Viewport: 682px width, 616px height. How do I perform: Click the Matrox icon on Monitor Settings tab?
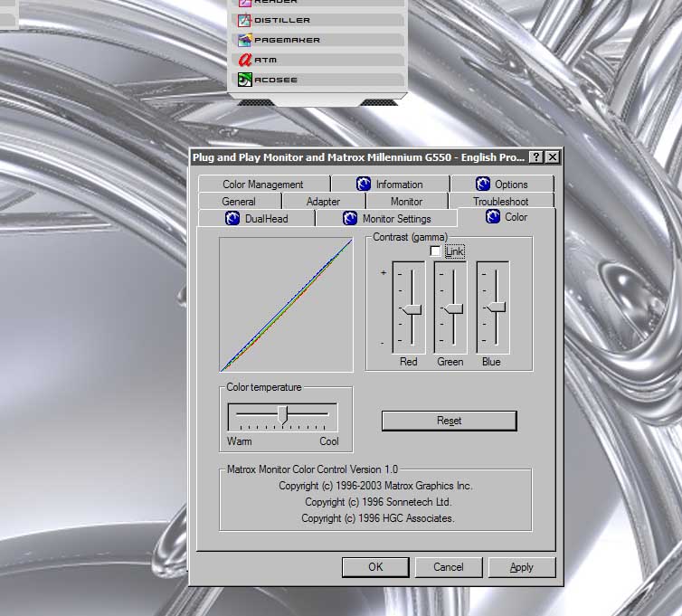click(x=350, y=218)
